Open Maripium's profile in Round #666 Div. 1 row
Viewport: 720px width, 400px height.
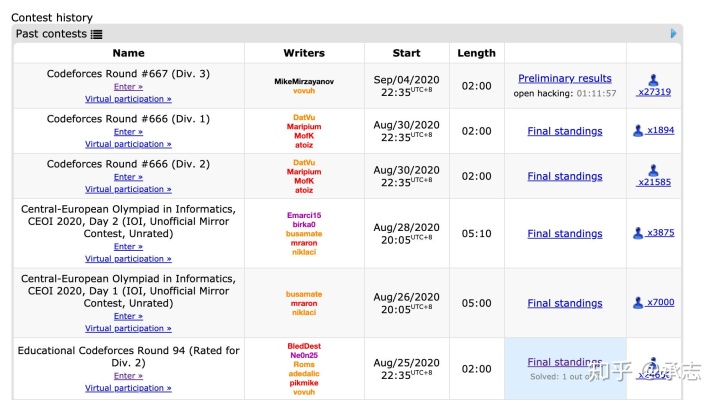[x=304, y=127]
